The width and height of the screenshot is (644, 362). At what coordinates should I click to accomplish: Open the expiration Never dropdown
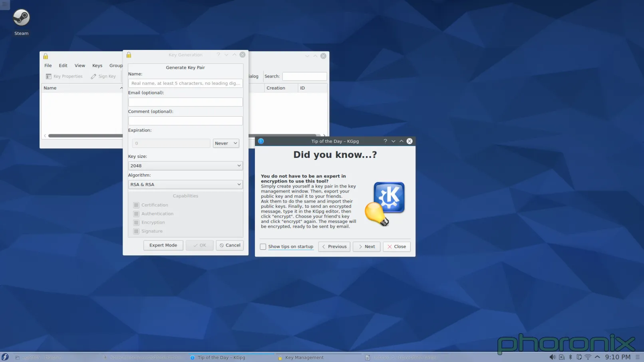tap(226, 143)
